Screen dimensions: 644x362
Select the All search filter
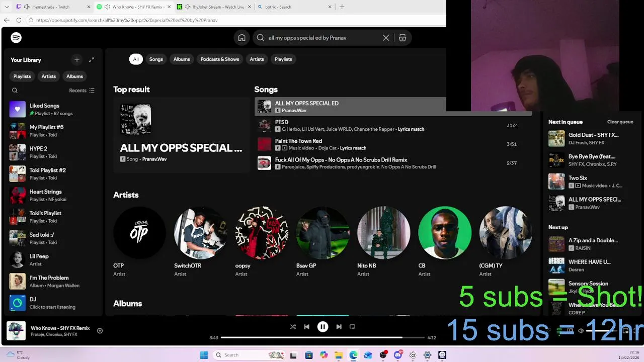click(x=136, y=59)
